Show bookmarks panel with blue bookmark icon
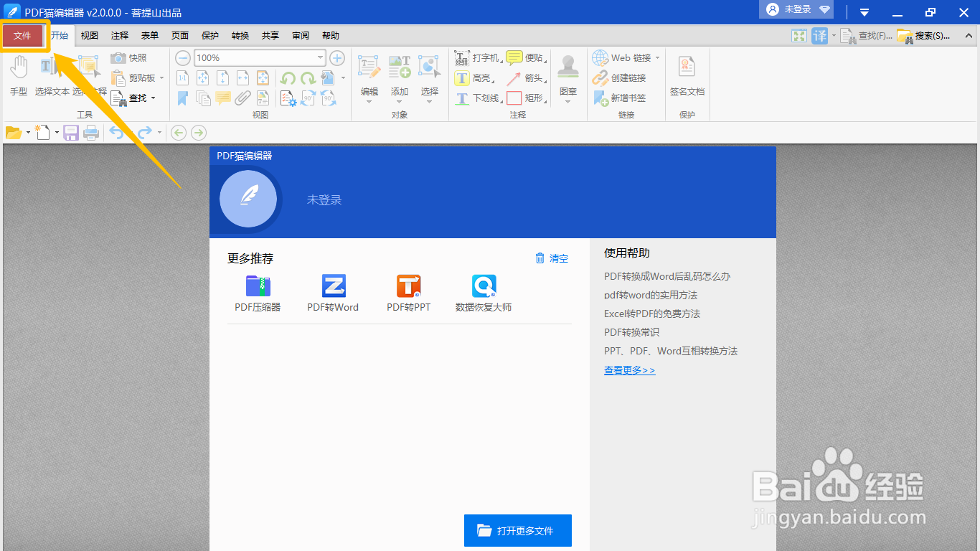The image size is (980, 551). tap(183, 98)
